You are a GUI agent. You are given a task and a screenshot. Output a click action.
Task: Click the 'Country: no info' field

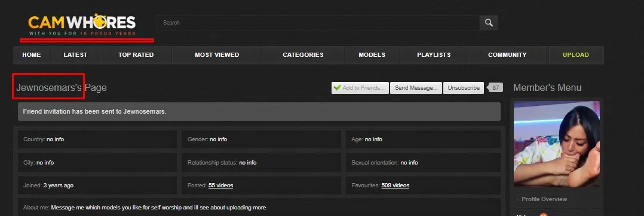[x=97, y=139]
